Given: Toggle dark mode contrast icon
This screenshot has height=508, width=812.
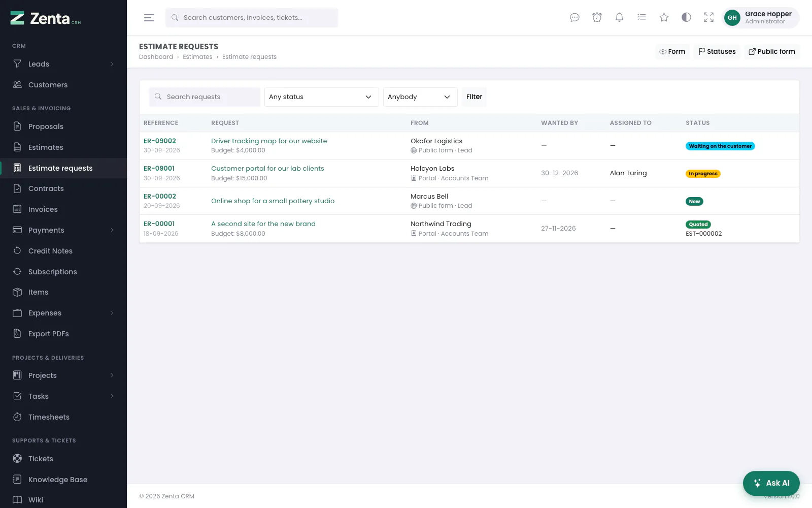Looking at the screenshot, I should tap(686, 18).
